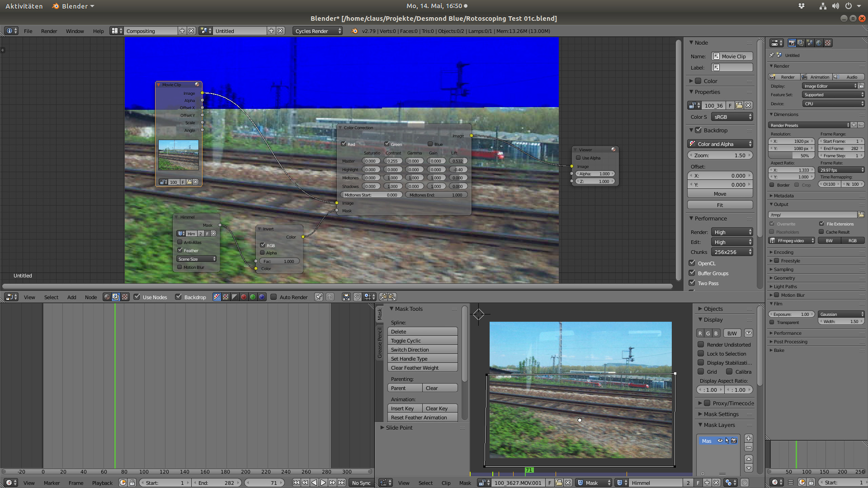Open the Window menu

pyautogui.click(x=75, y=31)
